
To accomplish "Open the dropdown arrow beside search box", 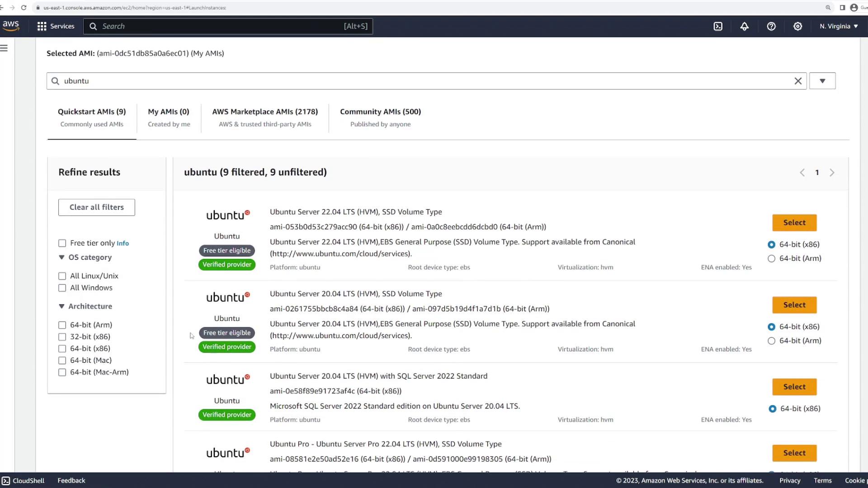I will (x=822, y=81).
